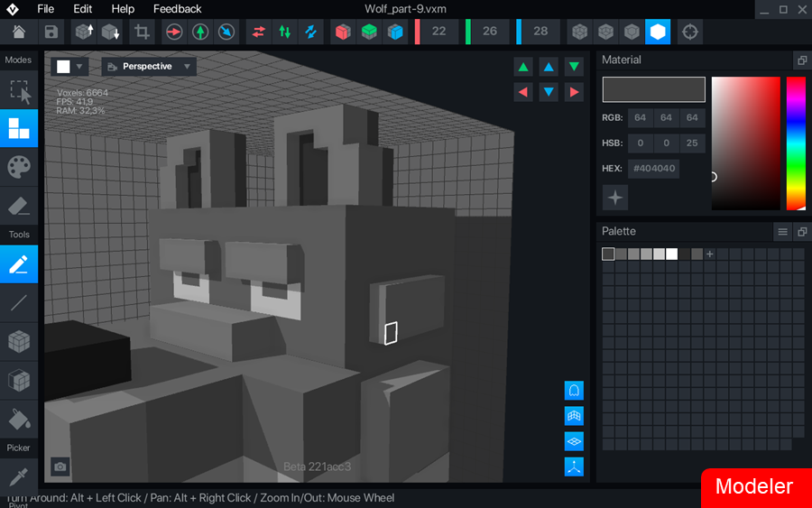Click the red Modeler button

click(754, 486)
